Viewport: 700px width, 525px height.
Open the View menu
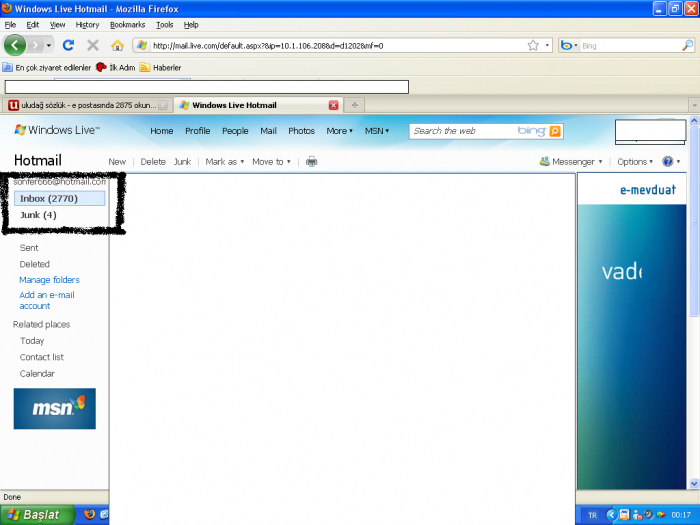(x=57, y=25)
